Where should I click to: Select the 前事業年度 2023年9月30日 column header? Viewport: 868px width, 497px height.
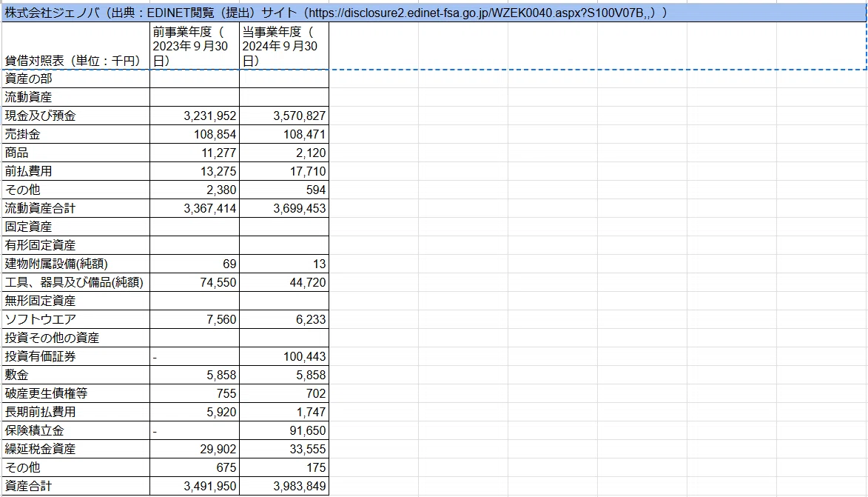(x=195, y=46)
